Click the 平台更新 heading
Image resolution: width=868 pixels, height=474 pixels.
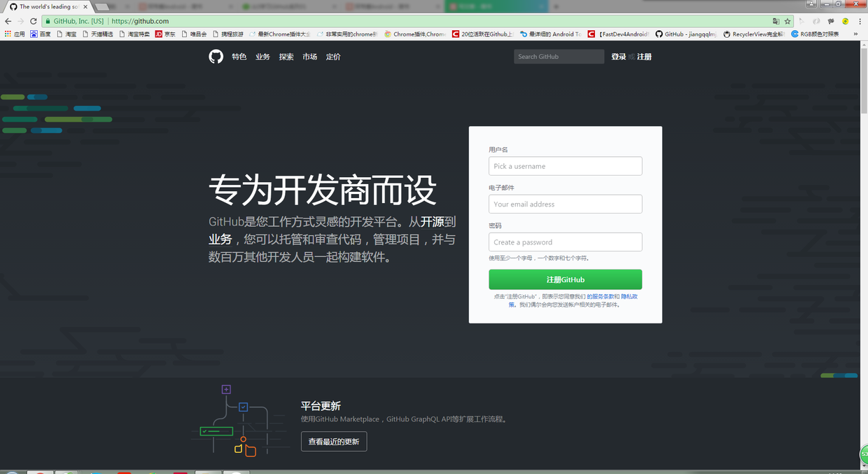tap(321, 406)
